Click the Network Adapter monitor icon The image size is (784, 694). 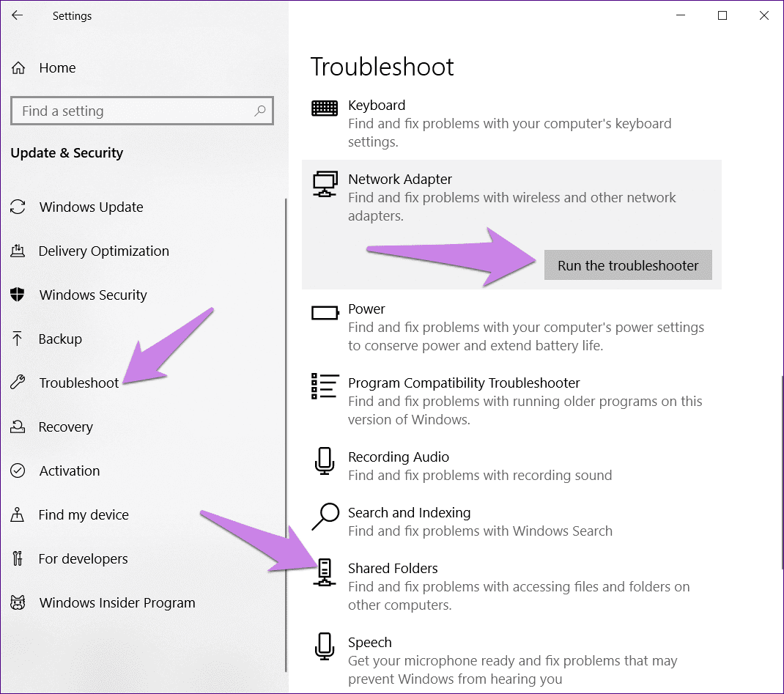point(325,184)
